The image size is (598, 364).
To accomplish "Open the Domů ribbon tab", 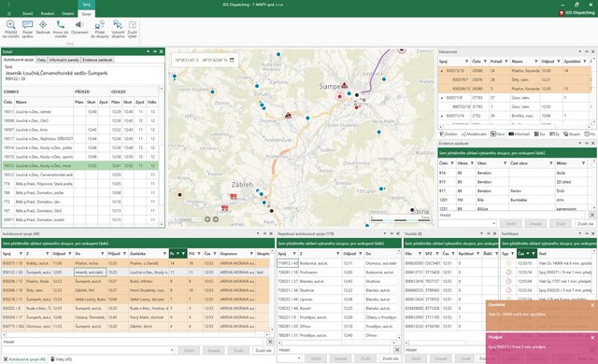I will coord(27,14).
